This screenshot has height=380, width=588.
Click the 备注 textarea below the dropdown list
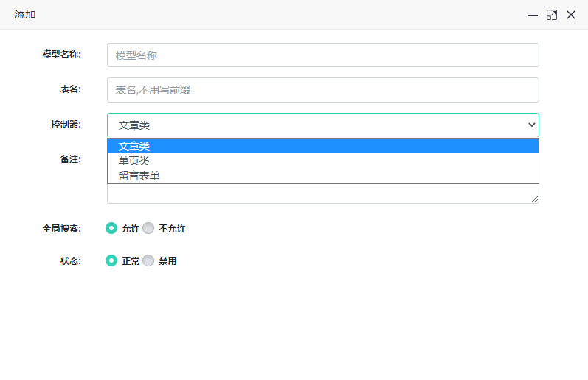click(x=322, y=193)
